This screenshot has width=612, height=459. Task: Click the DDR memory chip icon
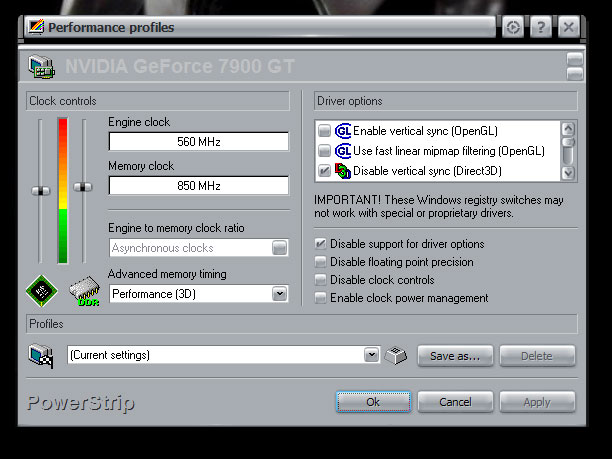tap(84, 291)
